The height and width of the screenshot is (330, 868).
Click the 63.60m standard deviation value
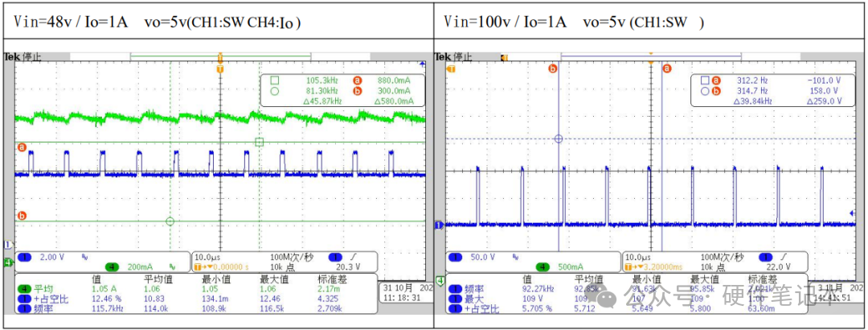click(x=762, y=309)
